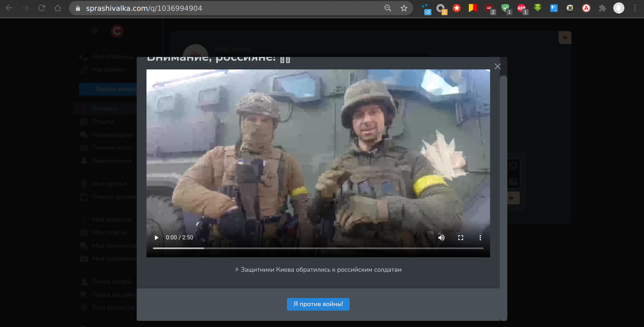Enter fullscreen video mode

coord(461,238)
